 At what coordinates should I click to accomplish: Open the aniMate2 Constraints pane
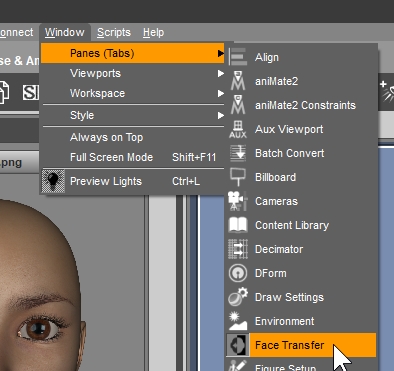(302, 105)
